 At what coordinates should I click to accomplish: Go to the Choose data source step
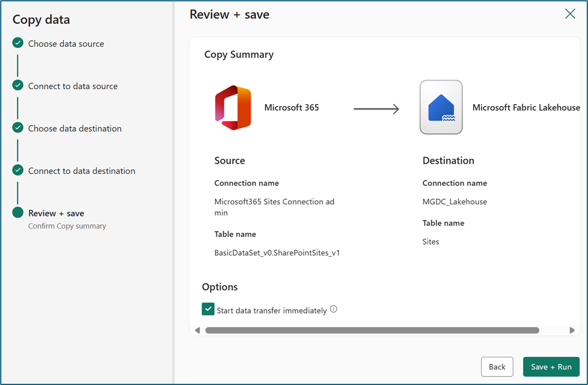click(x=66, y=44)
